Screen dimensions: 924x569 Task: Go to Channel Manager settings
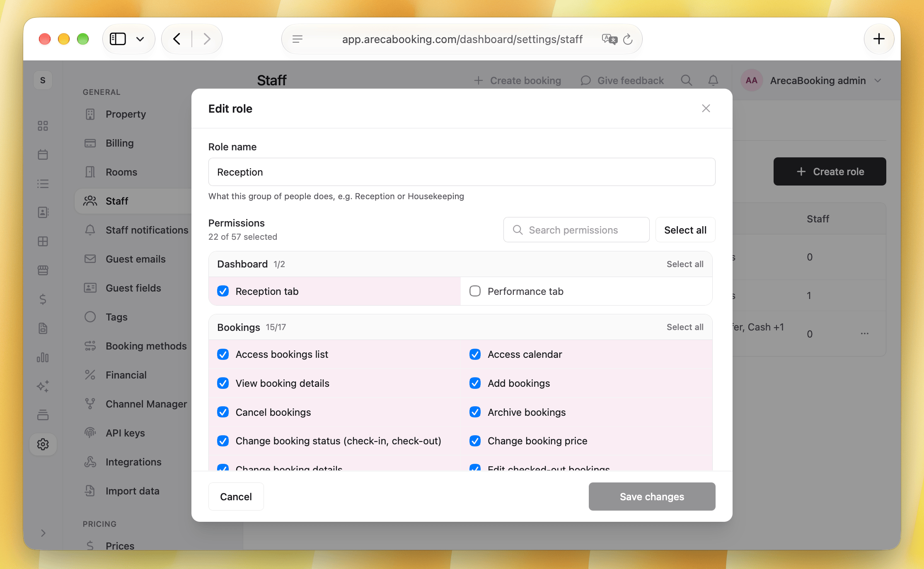pos(146,404)
